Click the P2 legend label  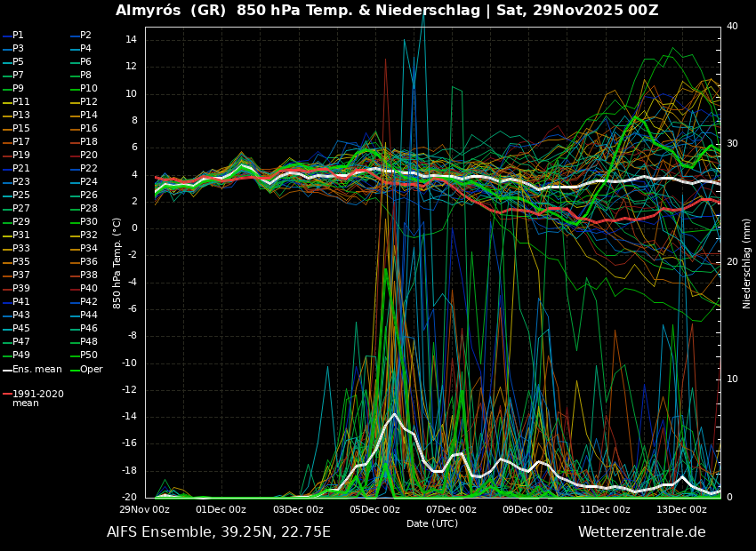pyautogui.click(x=85, y=36)
